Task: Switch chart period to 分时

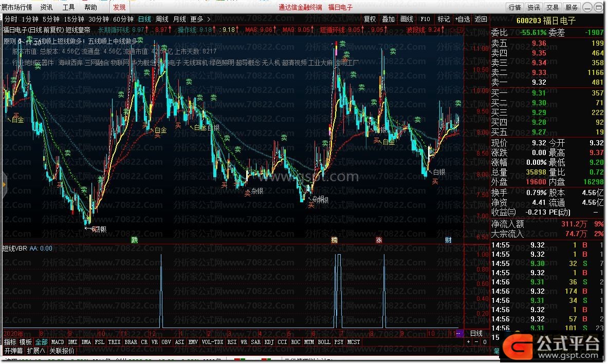Action: pyautogui.click(x=11, y=19)
